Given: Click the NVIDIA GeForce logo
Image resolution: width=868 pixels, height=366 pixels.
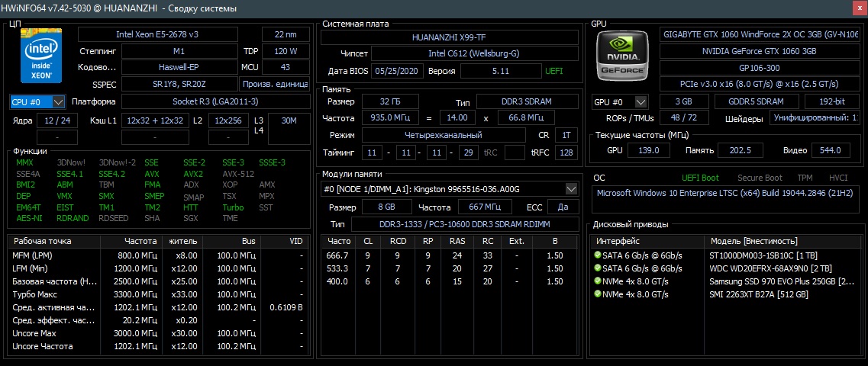Looking at the screenshot, I should 623,56.
